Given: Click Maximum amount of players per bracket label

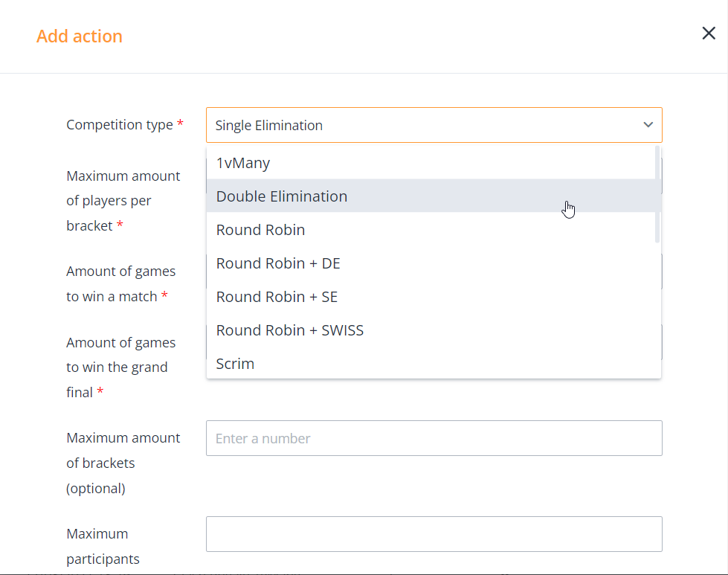Looking at the screenshot, I should (x=123, y=201).
